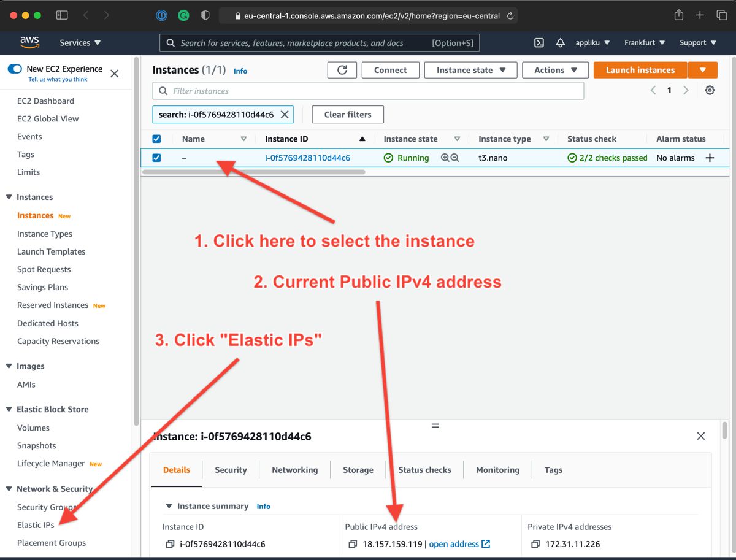The width and height of the screenshot is (736, 560).
Task: Open the Support menu
Action: point(698,43)
